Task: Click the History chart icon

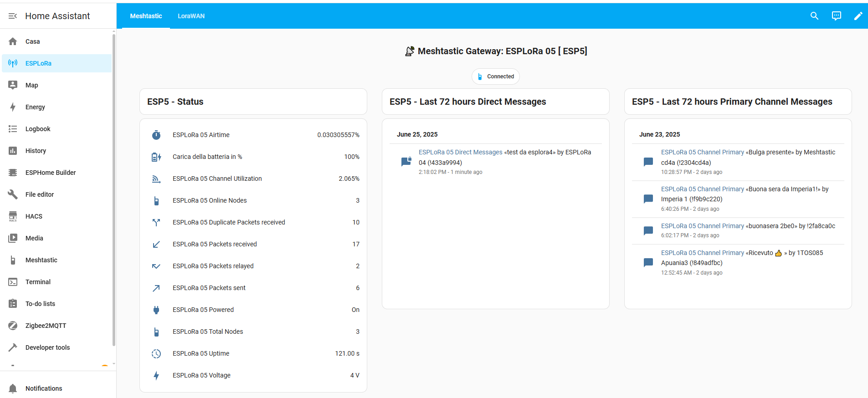Action: tap(13, 151)
